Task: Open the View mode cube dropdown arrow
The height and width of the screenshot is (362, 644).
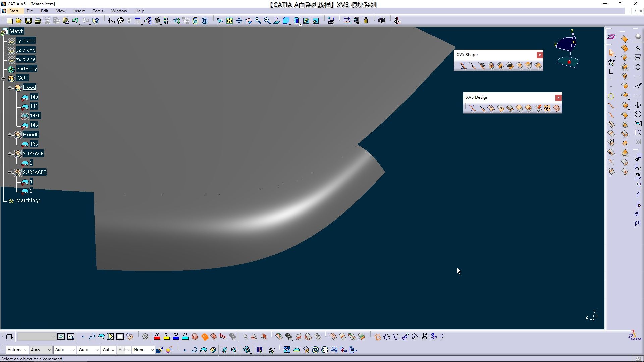Action: pos(290,24)
